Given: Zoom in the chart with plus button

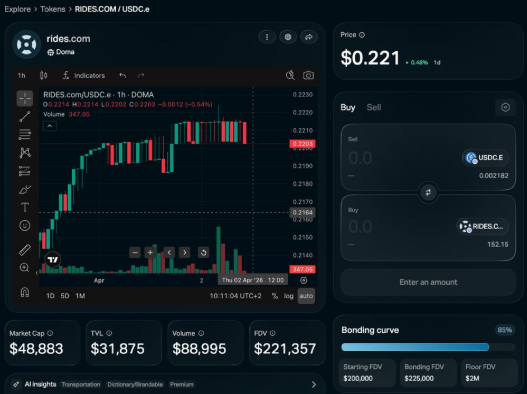Looking at the screenshot, I should [150, 252].
